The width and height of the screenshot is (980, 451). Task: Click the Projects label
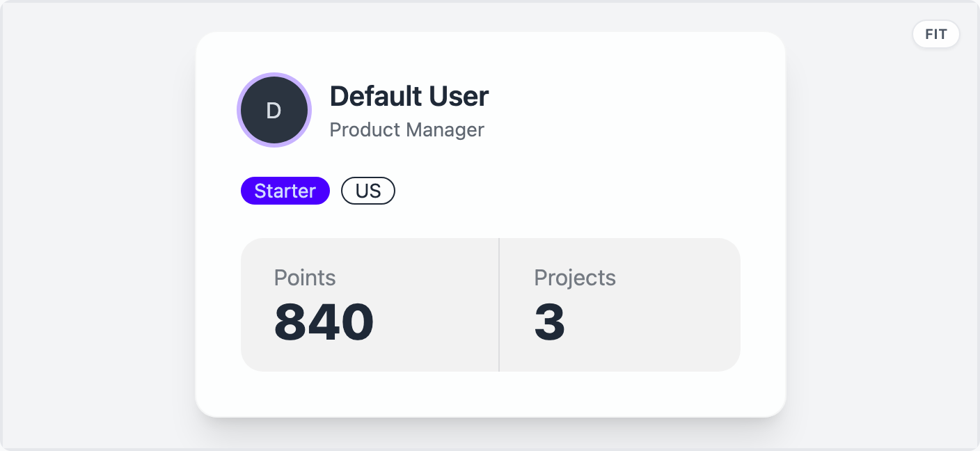[575, 278]
